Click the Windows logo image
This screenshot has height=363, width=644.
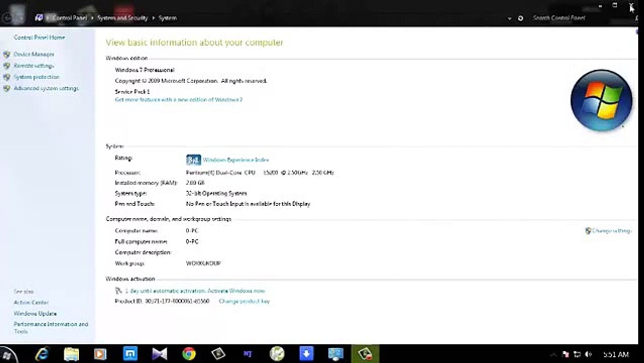tap(602, 100)
